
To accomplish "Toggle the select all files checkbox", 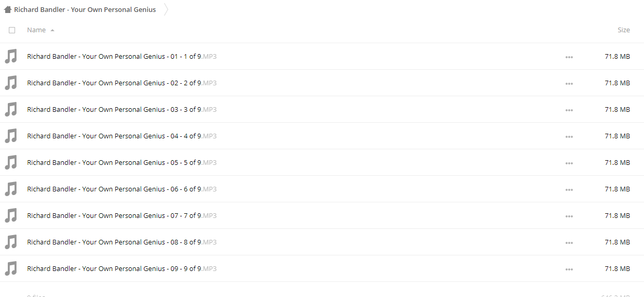I will [x=12, y=30].
